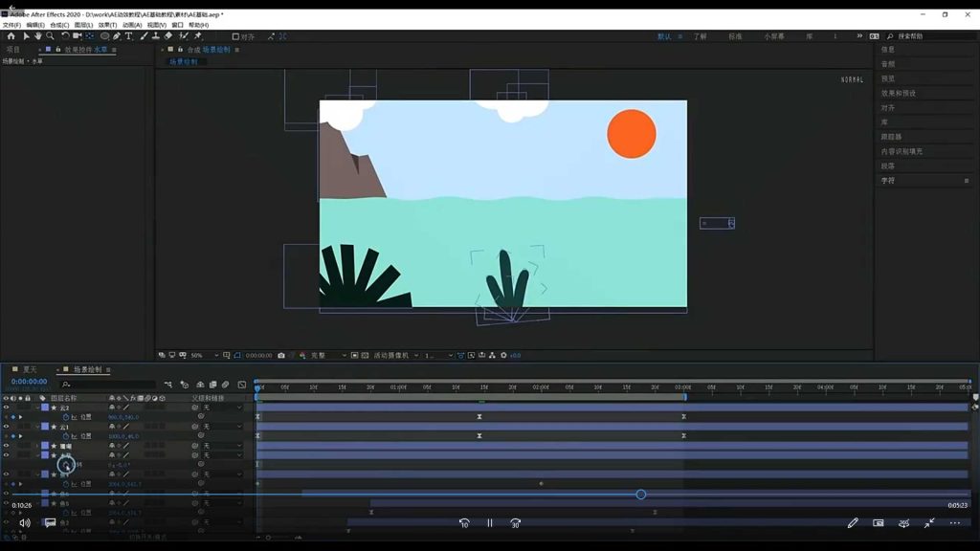Click the stopwatch on 云2 位置 property
980x551 pixels.
point(66,417)
